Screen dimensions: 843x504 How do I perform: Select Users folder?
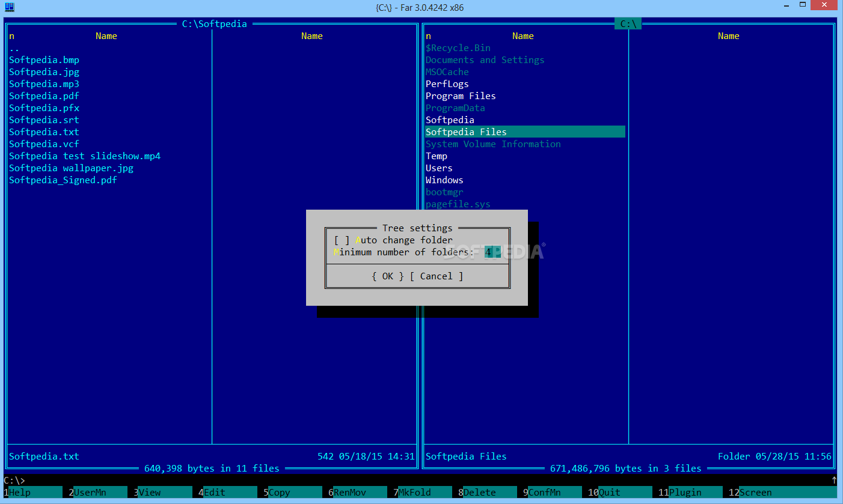click(439, 168)
